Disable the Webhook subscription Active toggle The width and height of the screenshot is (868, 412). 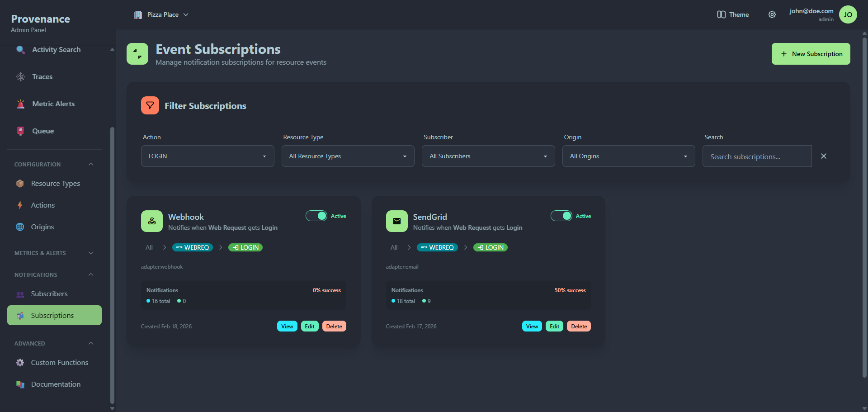click(x=316, y=216)
